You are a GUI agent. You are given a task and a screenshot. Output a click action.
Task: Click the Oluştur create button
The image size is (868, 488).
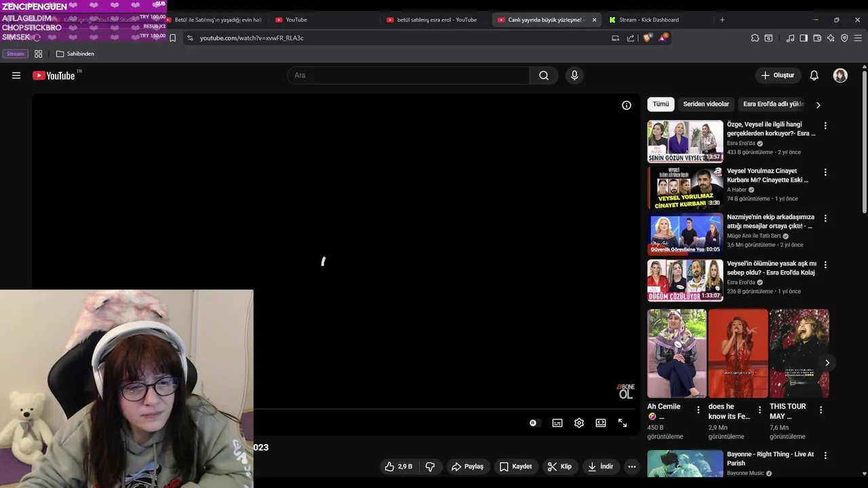[x=777, y=75]
